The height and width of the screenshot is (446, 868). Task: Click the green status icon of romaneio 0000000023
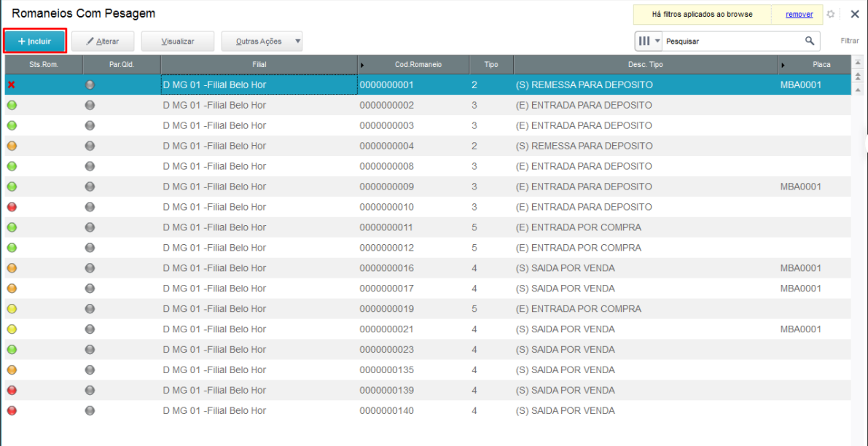point(12,349)
